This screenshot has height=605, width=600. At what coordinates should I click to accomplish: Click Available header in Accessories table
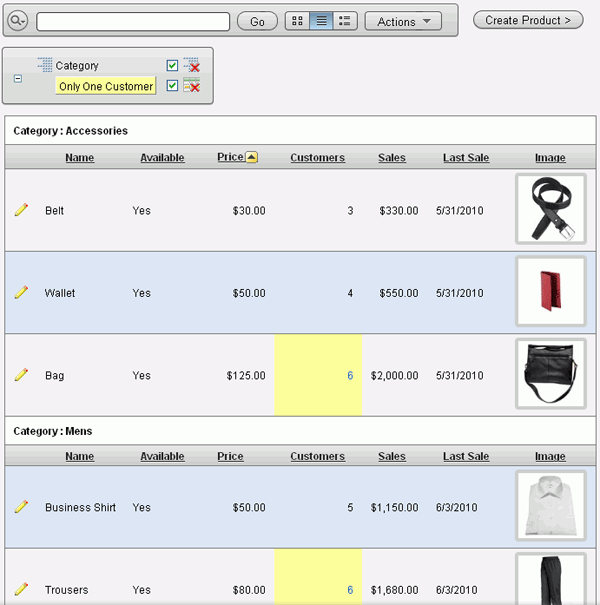(x=162, y=157)
